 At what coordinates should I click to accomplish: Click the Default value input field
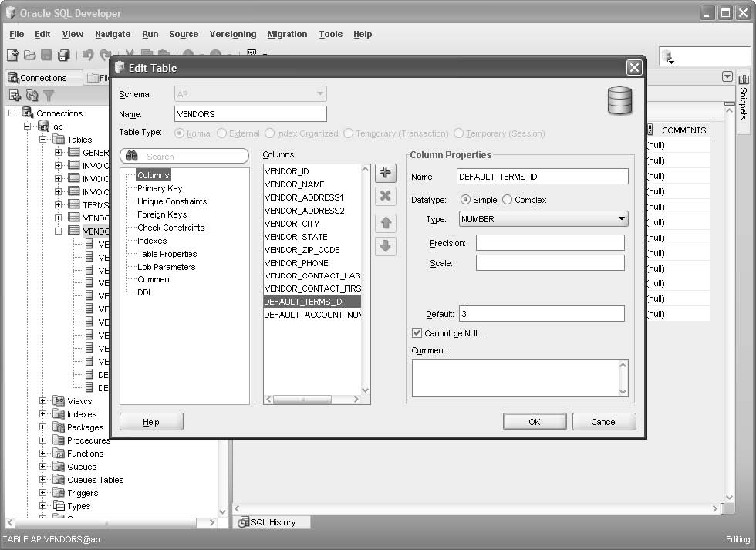pos(542,314)
